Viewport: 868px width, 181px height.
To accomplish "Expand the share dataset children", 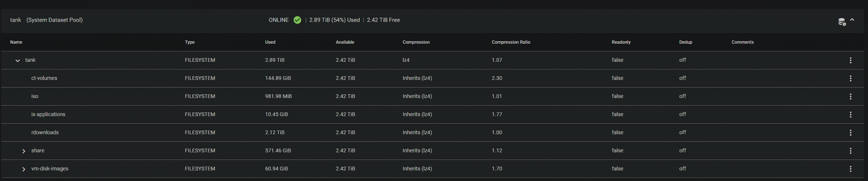I will click(24, 151).
